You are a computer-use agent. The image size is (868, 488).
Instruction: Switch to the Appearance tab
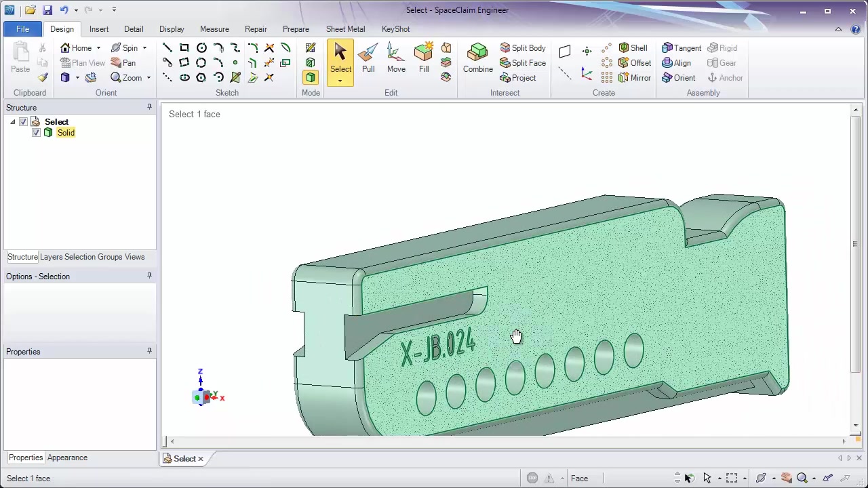tap(67, 457)
